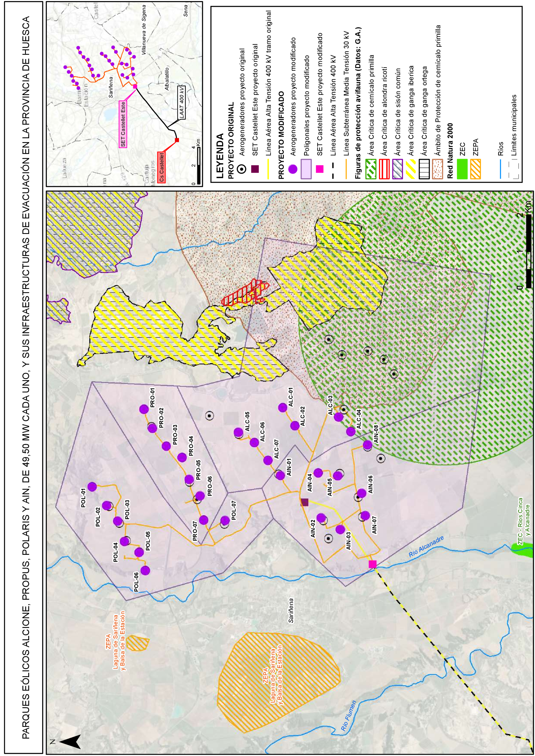Click the POL-01 turbine marker
The height and width of the screenshot is (756, 535).
[92, 486]
